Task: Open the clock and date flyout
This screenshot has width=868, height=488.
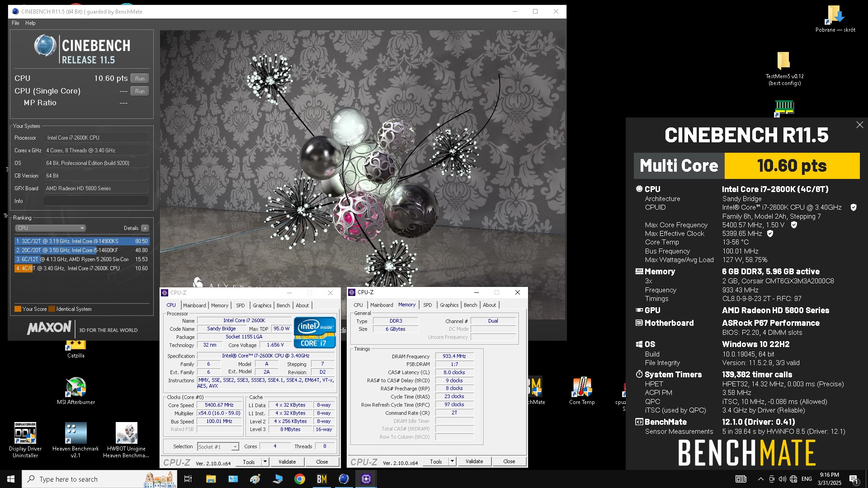Action: coord(830,479)
